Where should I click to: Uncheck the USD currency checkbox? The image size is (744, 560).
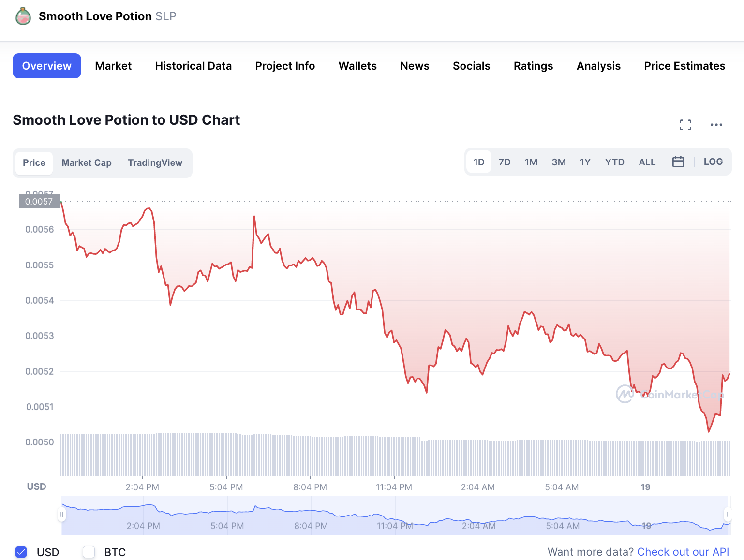coord(21,552)
